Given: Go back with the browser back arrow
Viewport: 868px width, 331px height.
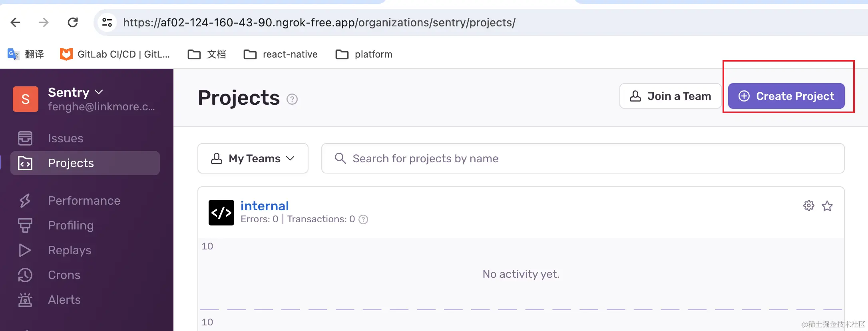Looking at the screenshot, I should [x=16, y=22].
